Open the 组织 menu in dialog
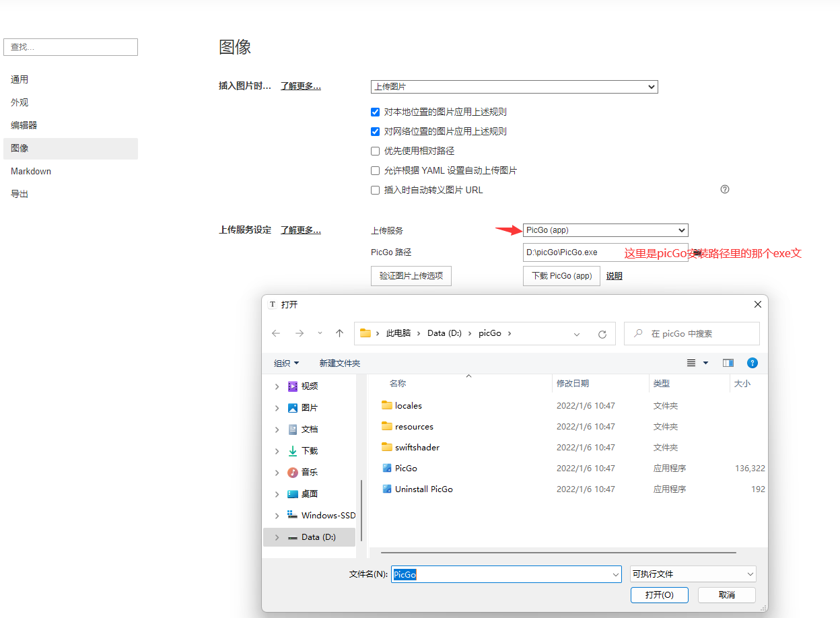Viewport: 840px width, 618px height. pos(286,363)
